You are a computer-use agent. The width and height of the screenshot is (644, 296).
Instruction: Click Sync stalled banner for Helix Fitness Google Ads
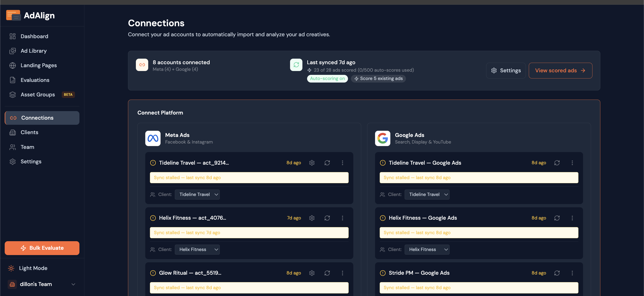coord(479,233)
